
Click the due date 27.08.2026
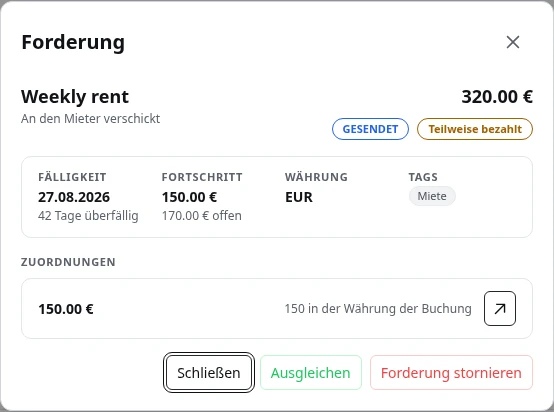click(x=74, y=197)
